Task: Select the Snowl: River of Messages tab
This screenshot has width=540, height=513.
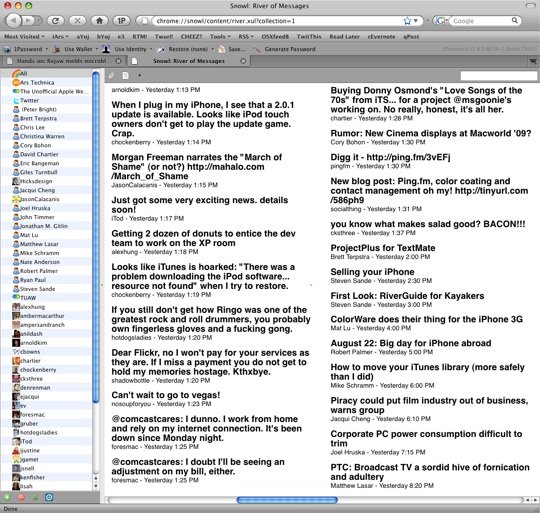Action: click(x=189, y=61)
